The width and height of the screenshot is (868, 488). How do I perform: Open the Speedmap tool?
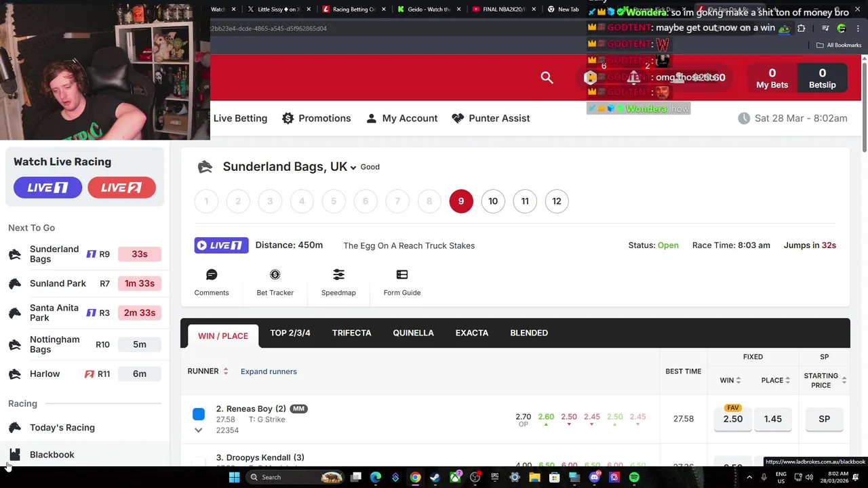pyautogui.click(x=338, y=283)
